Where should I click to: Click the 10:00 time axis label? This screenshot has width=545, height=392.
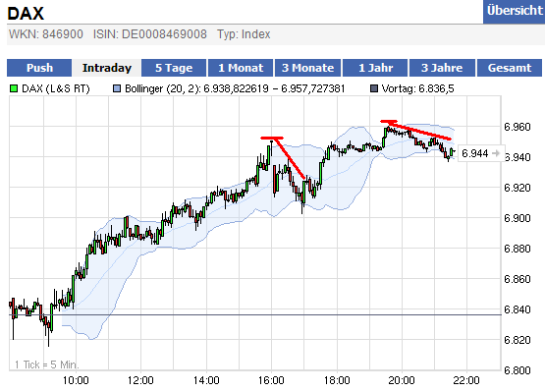76,380
